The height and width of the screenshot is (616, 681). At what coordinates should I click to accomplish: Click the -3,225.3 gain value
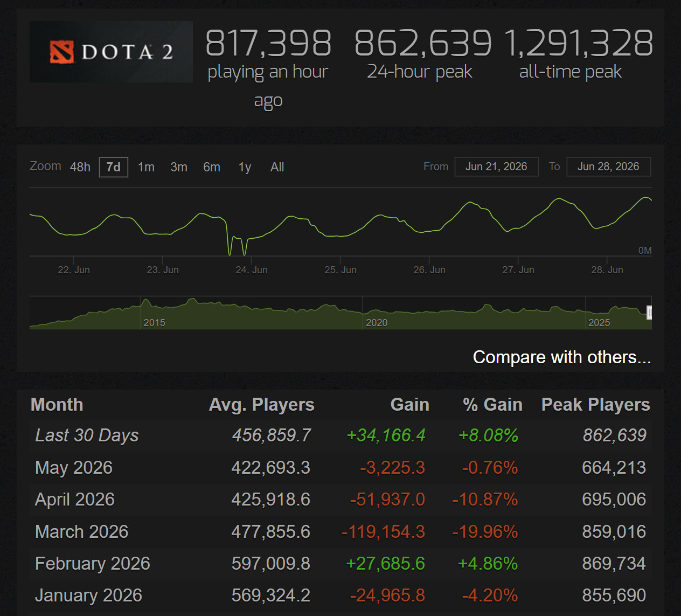[393, 467]
